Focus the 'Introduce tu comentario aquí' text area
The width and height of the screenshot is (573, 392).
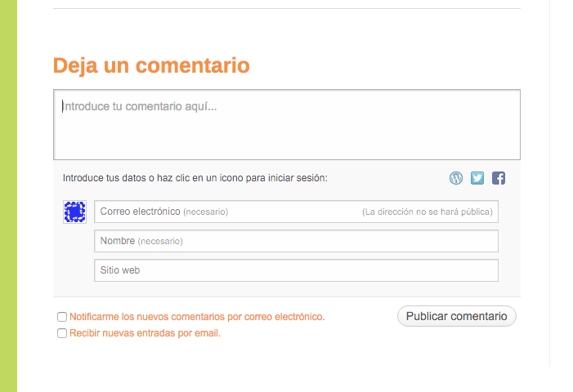pos(286,124)
